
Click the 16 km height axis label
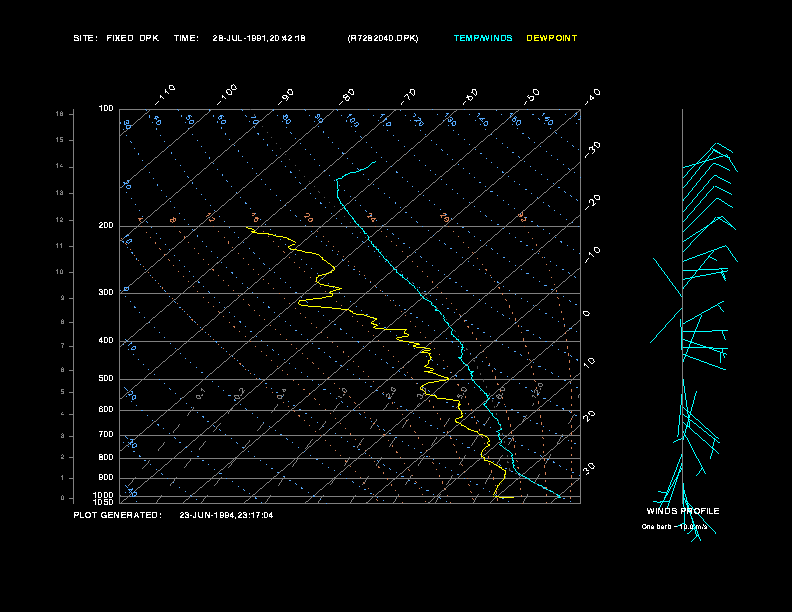(60, 114)
